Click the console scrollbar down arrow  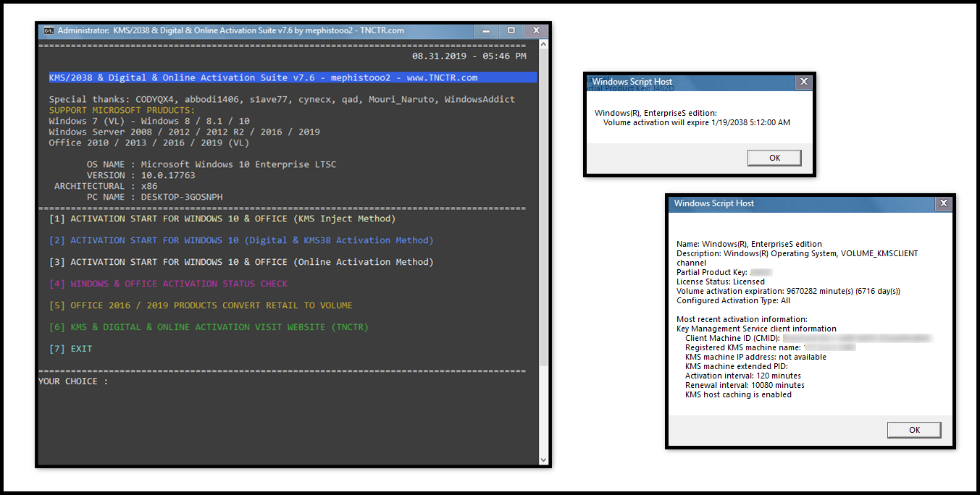[544, 460]
